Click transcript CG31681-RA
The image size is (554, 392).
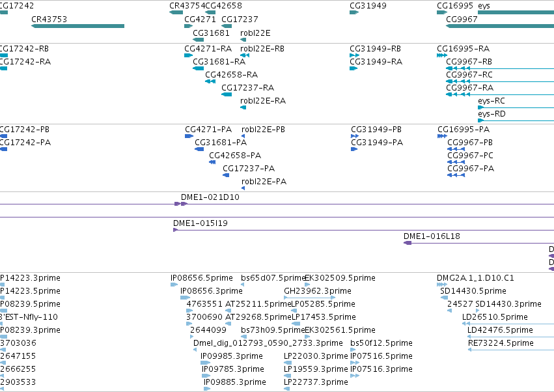point(219,62)
